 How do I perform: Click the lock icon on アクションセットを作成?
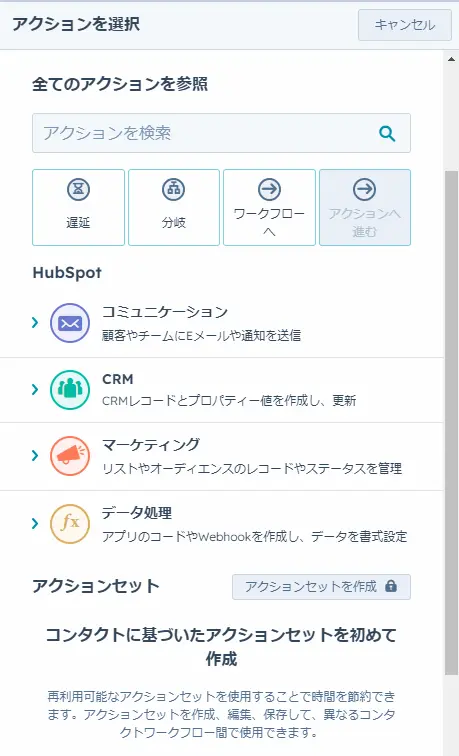(x=391, y=586)
